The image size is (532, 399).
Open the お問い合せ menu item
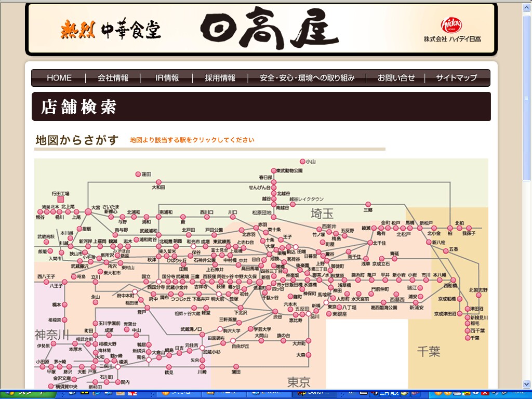[x=396, y=78]
